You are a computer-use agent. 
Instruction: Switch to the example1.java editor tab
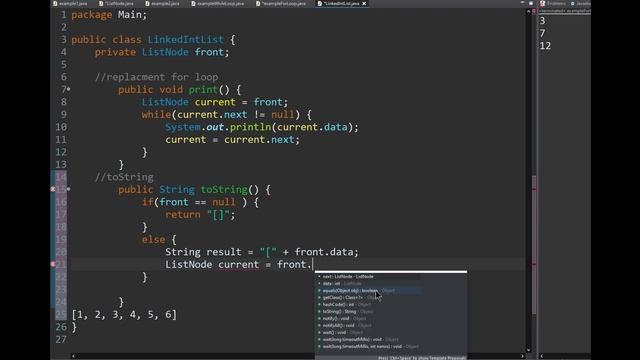pyautogui.click(x=69, y=3)
